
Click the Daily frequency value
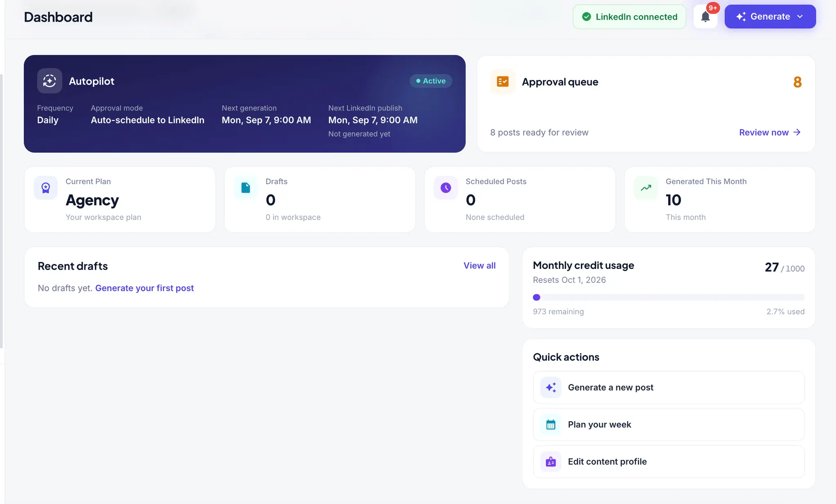(x=48, y=120)
